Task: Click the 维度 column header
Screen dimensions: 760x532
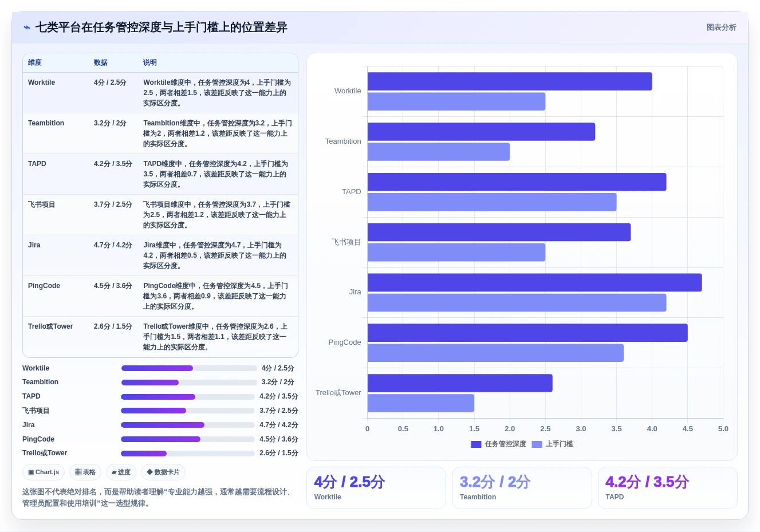Action: 35,63
